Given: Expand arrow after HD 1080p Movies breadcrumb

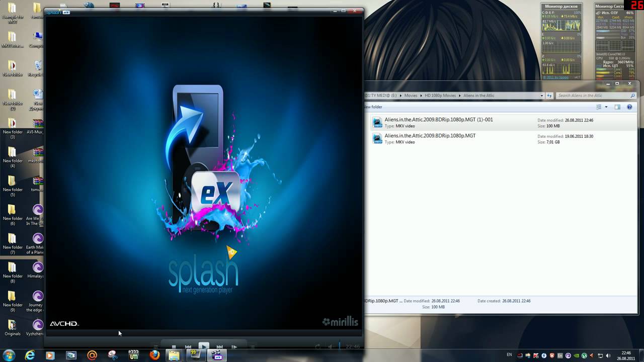Looking at the screenshot, I should 459,96.
